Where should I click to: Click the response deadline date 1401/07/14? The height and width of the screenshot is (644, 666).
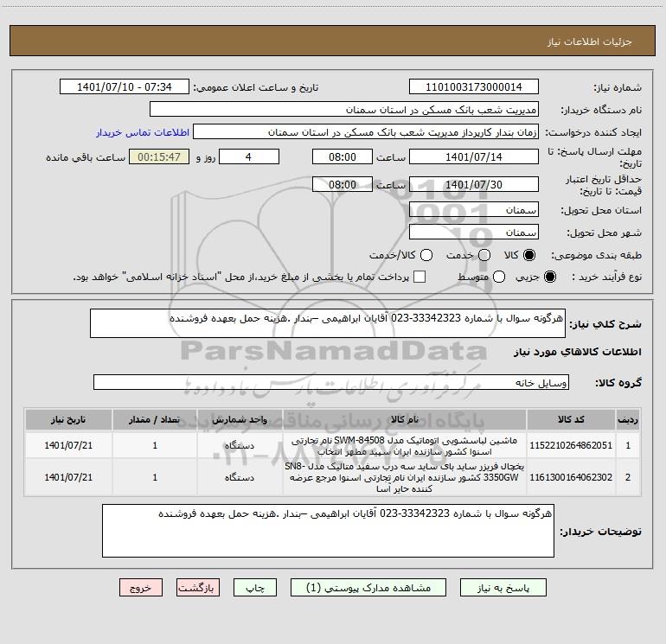pyautogui.click(x=474, y=156)
